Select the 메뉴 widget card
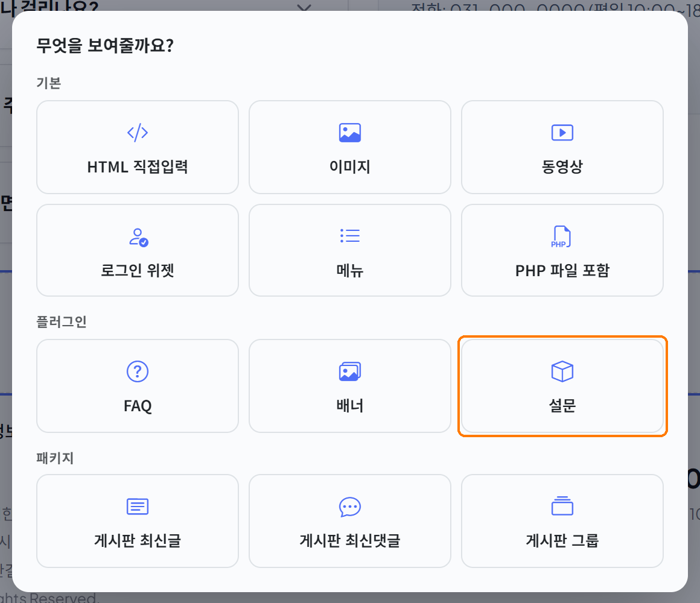This screenshot has width=700, height=603. point(349,250)
